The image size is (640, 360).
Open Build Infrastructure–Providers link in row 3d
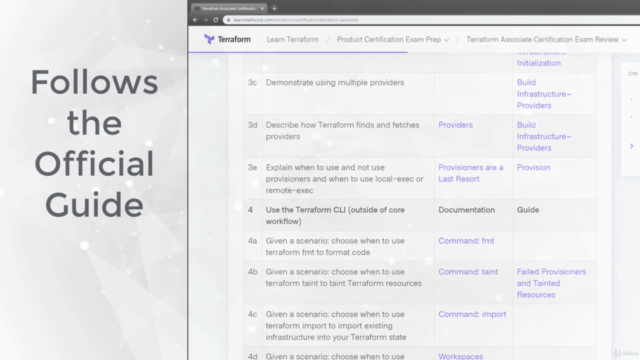click(544, 136)
